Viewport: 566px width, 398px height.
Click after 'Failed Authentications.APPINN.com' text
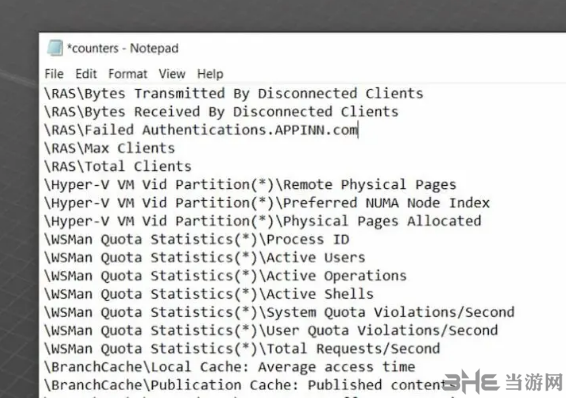tap(358, 130)
